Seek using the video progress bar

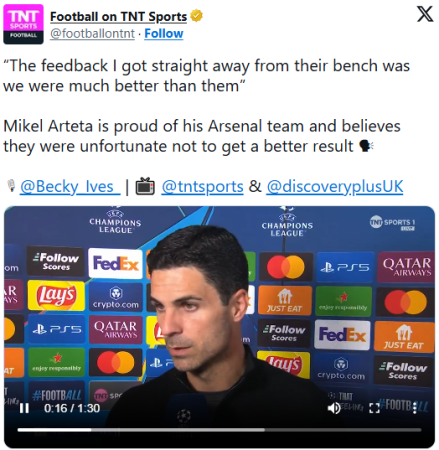click(x=219, y=430)
